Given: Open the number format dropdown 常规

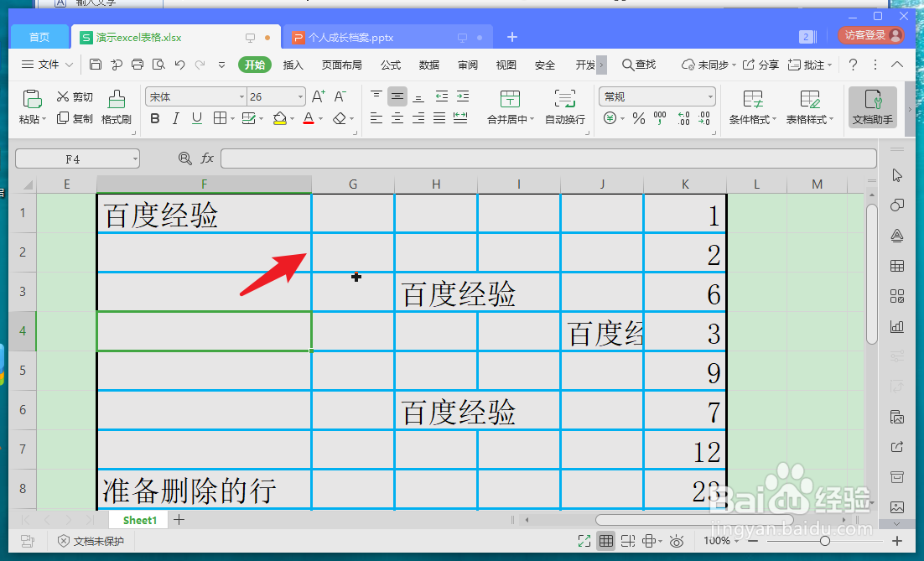Looking at the screenshot, I should 710,96.
